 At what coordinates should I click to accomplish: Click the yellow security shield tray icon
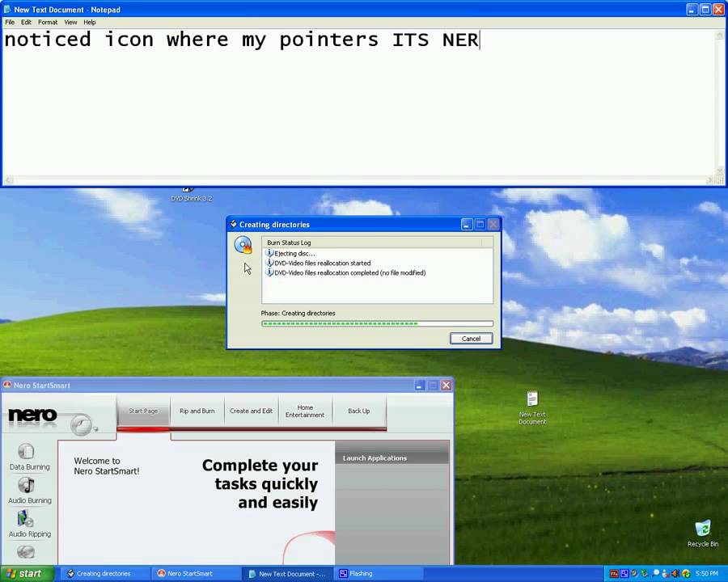686,574
